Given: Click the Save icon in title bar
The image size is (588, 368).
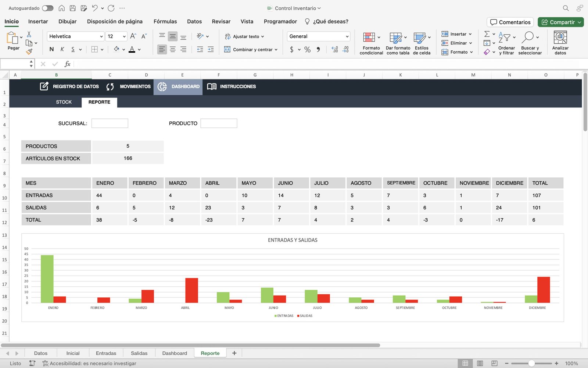Looking at the screenshot, I should [73, 8].
